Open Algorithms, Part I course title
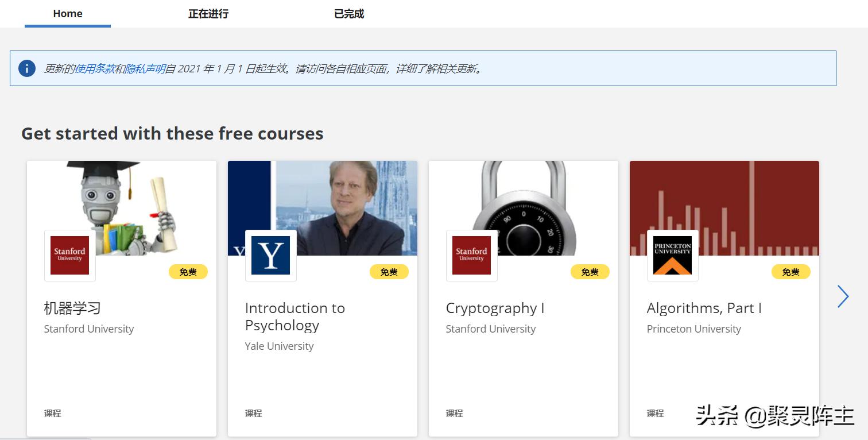 704,308
